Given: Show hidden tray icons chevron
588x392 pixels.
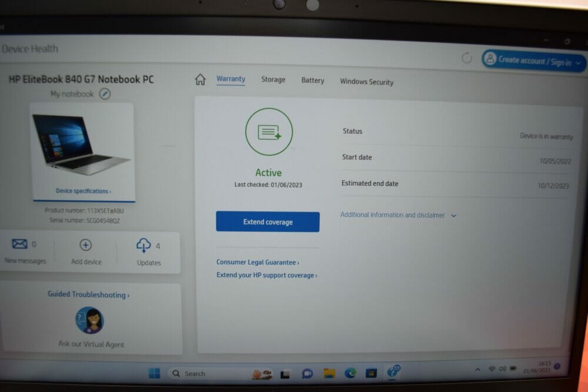Looking at the screenshot, I should point(477,370).
